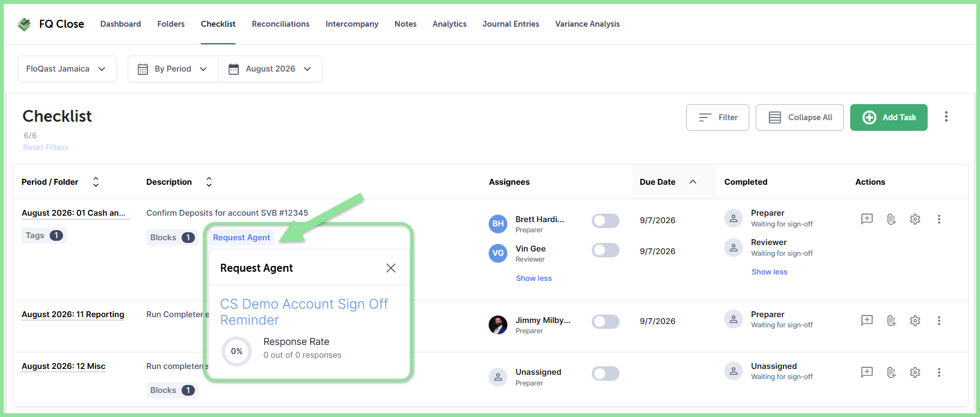Open settings gear for the Confirm Deposits task
Image resolution: width=980 pixels, height=417 pixels.
(915, 219)
